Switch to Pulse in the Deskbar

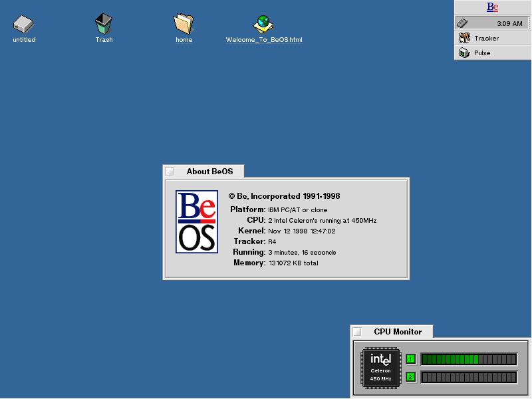(492, 53)
